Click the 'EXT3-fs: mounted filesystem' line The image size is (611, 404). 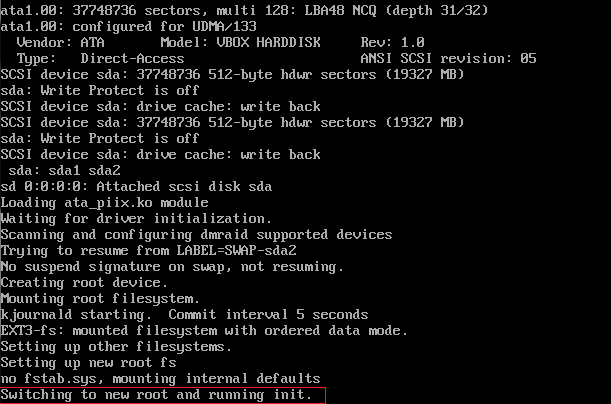[x=204, y=331]
